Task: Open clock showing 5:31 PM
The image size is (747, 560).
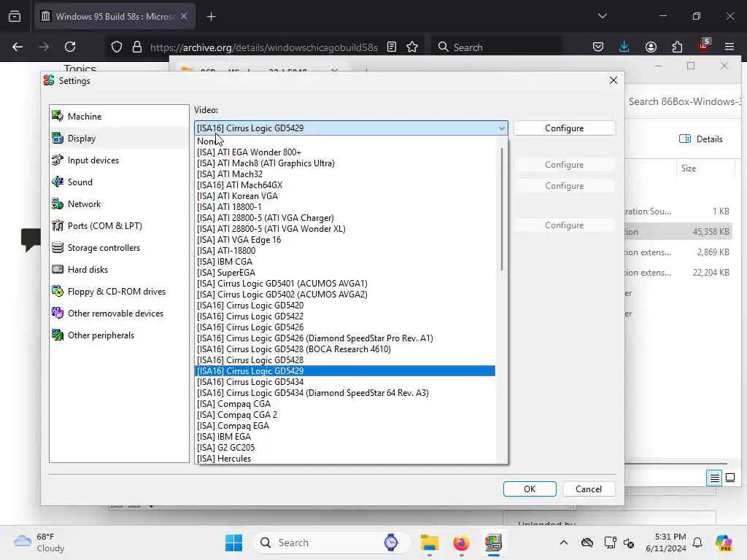Action: (x=665, y=542)
